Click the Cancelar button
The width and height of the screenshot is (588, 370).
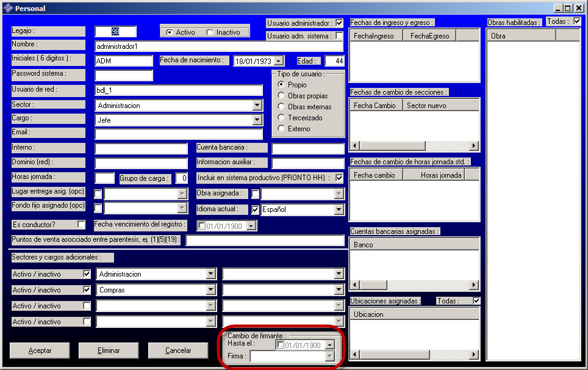178,350
